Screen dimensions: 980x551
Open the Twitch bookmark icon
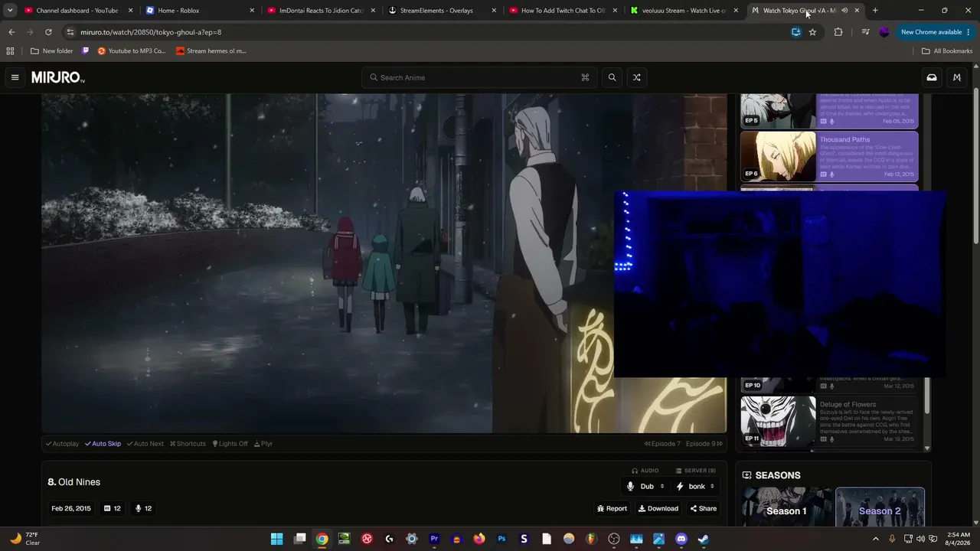[85, 51]
